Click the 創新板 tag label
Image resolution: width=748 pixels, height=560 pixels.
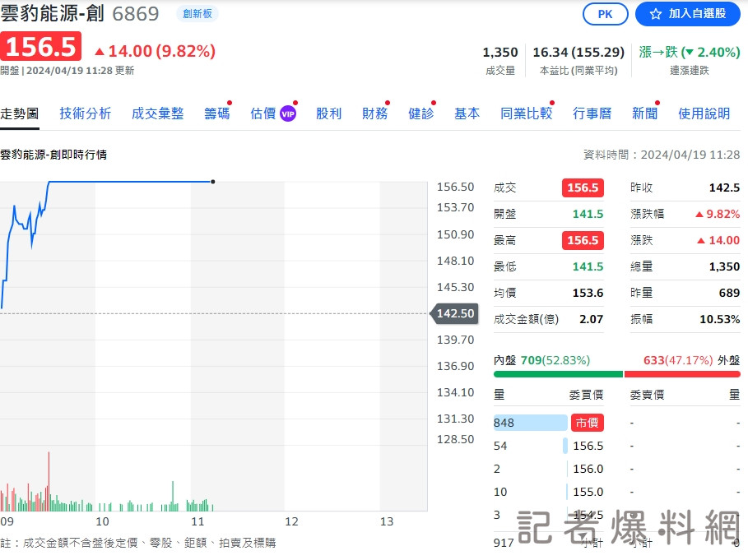click(x=197, y=14)
